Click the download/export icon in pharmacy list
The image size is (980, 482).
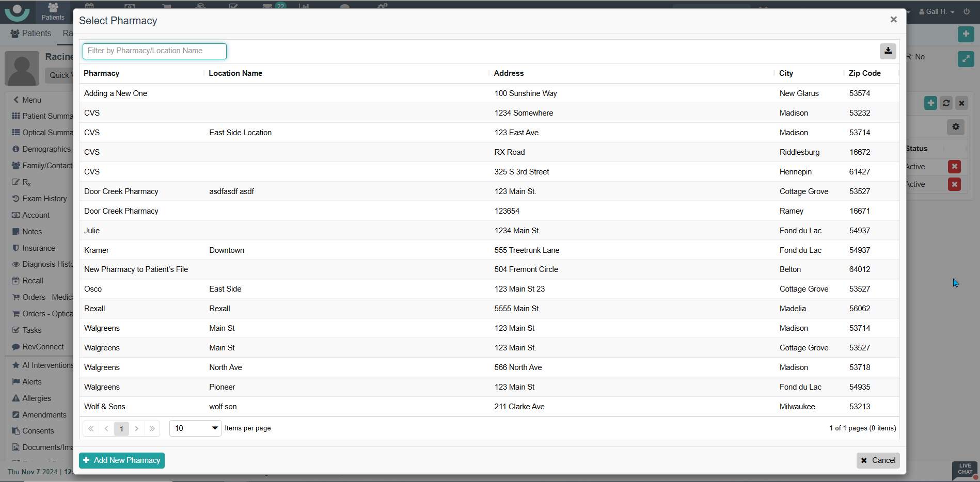[x=888, y=51]
